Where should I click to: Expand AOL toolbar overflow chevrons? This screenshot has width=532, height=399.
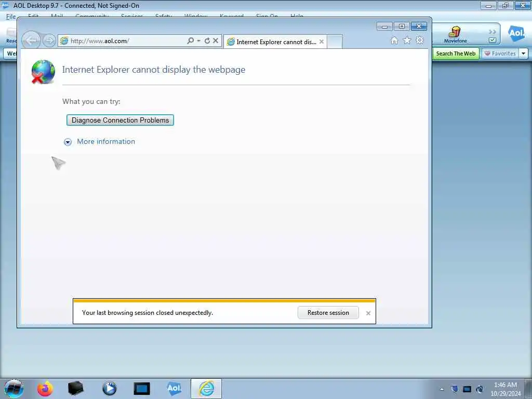(x=493, y=32)
